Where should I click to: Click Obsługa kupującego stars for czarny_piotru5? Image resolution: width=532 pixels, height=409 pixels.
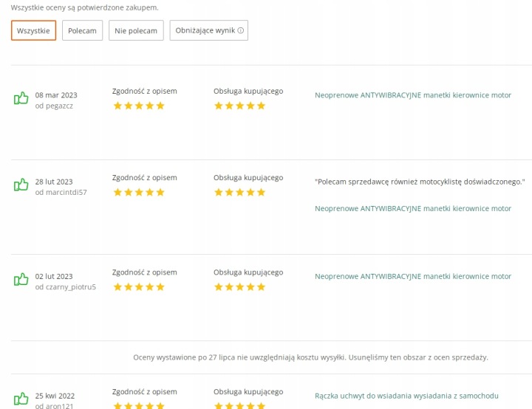coord(240,287)
